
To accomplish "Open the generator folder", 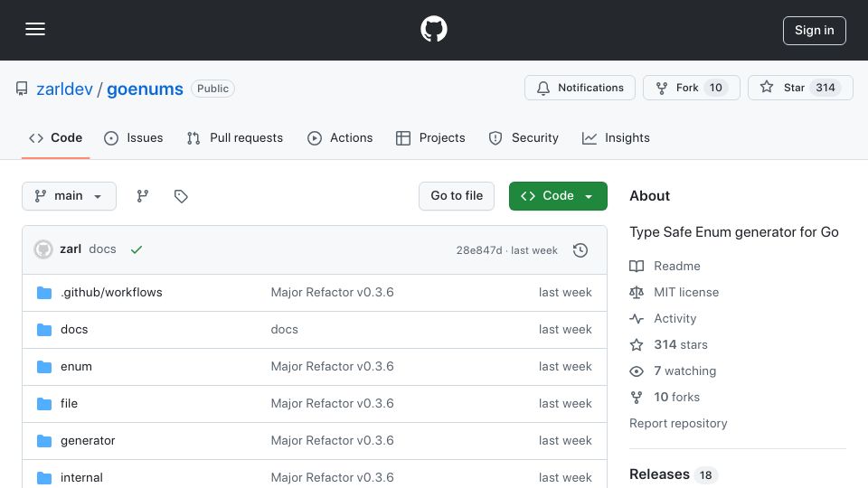I will click(x=88, y=440).
